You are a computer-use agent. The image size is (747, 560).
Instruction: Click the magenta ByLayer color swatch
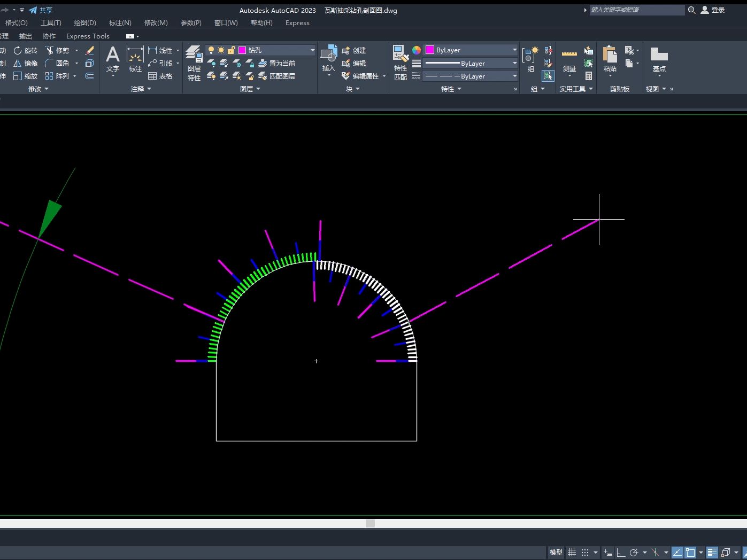click(430, 50)
